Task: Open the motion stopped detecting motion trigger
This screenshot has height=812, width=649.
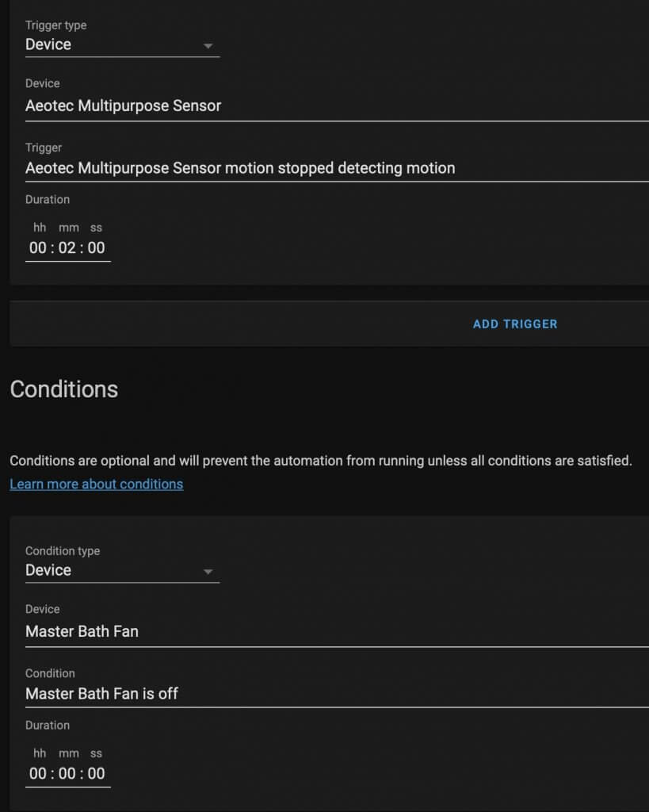Action: [x=337, y=168]
